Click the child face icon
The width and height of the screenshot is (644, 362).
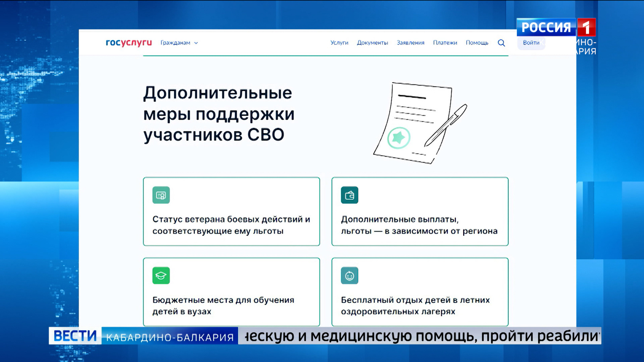(349, 275)
